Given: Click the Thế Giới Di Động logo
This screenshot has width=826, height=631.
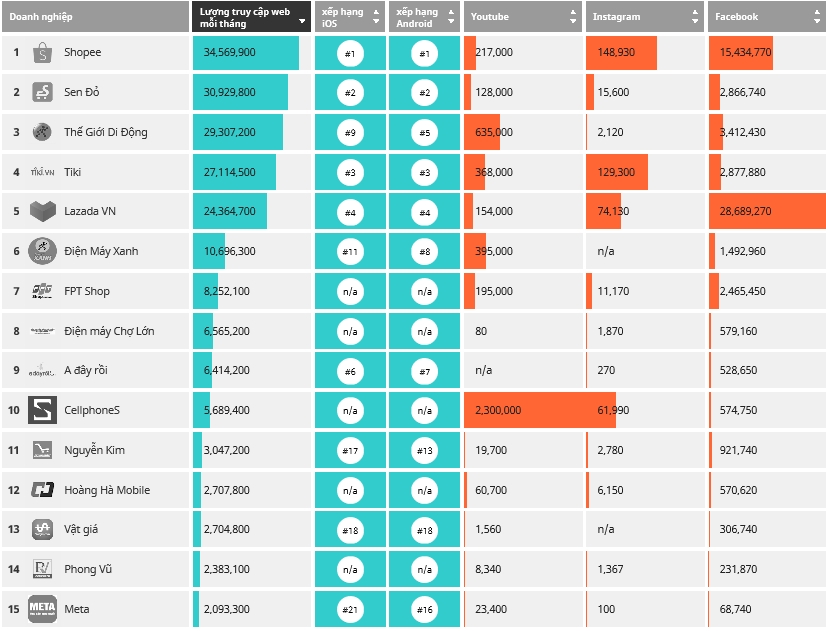Looking at the screenshot, I should coord(42,132).
